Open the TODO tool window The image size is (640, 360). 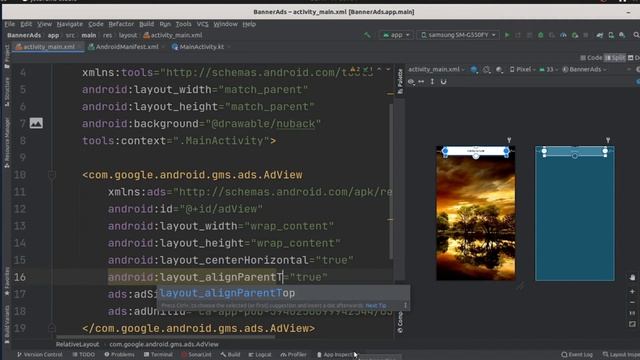pyautogui.click(x=84, y=355)
